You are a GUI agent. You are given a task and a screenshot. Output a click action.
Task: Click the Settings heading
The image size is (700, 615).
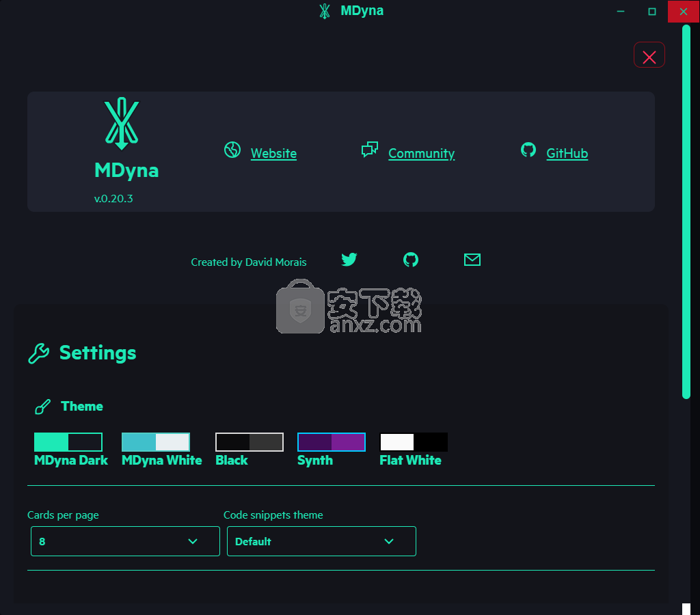(x=98, y=353)
